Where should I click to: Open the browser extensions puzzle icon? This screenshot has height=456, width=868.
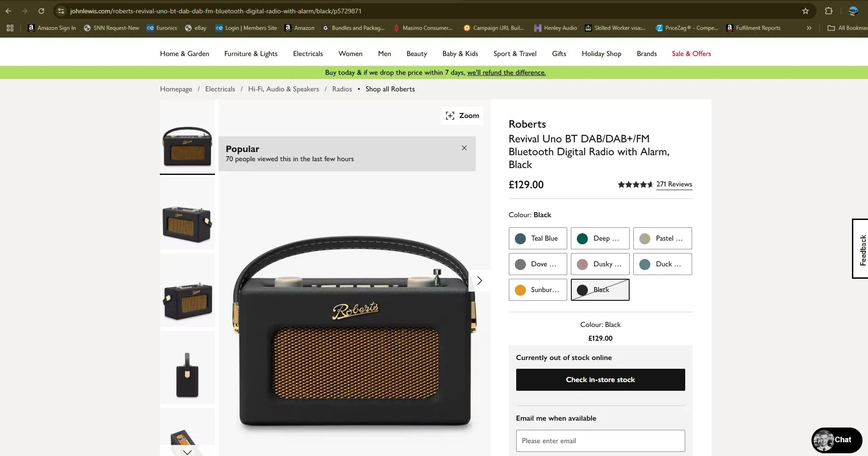tap(829, 11)
